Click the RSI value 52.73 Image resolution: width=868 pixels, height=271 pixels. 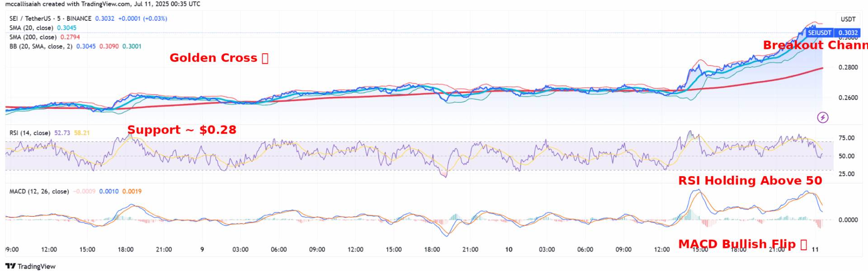[62, 133]
